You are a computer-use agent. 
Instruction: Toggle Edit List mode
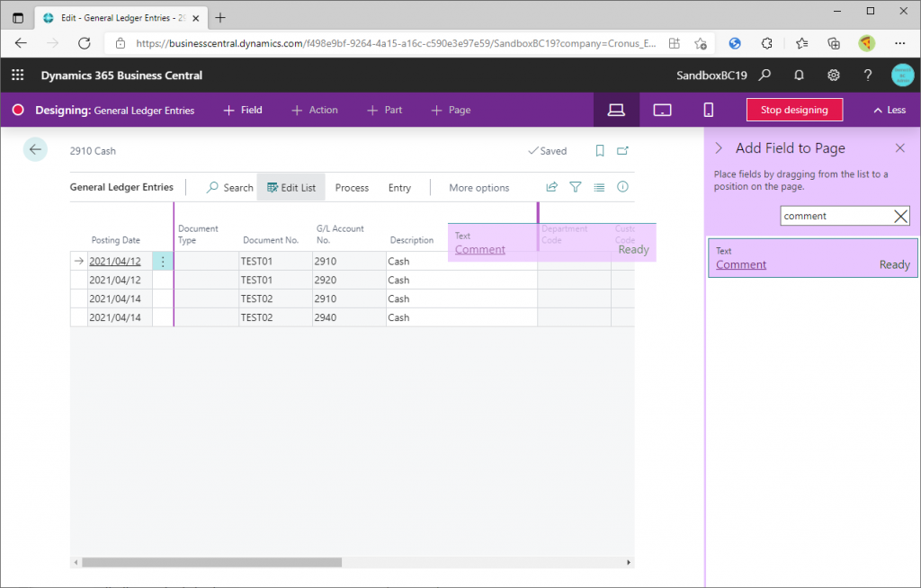(291, 188)
